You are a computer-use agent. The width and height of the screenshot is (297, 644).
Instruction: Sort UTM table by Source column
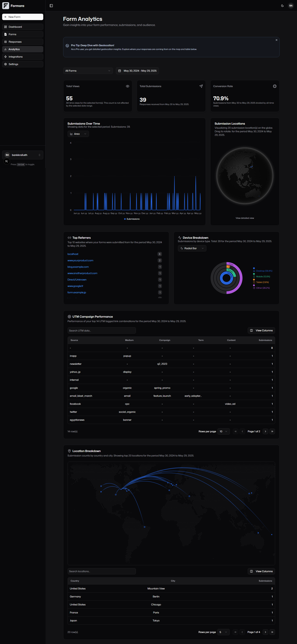click(x=74, y=340)
